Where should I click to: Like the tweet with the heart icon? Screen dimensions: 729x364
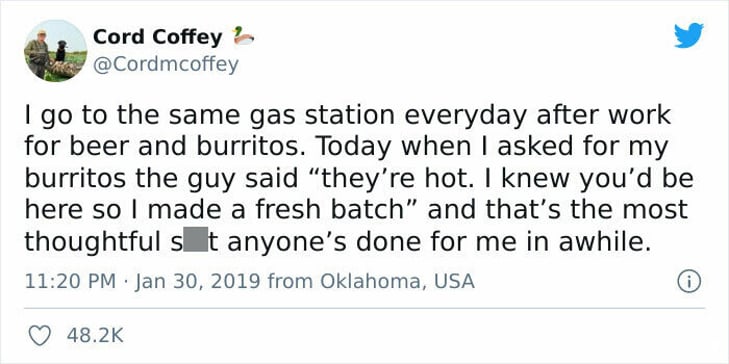point(40,336)
